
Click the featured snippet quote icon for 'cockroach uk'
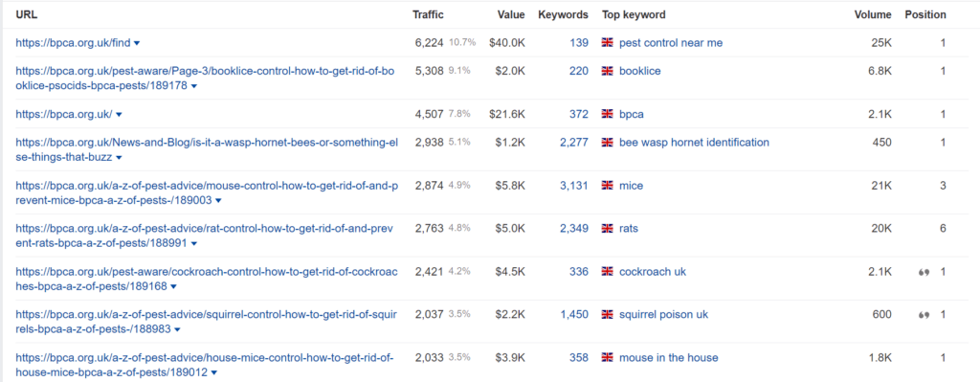(x=924, y=272)
